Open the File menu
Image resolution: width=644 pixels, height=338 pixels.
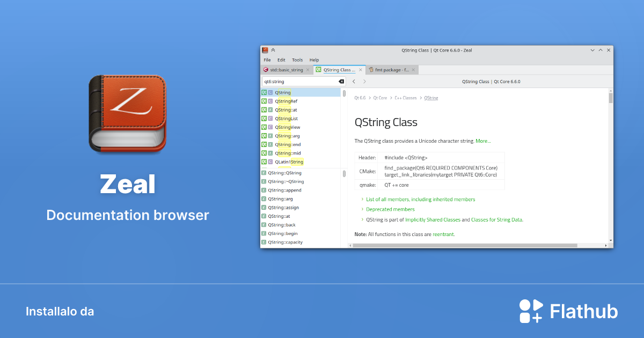(x=267, y=60)
